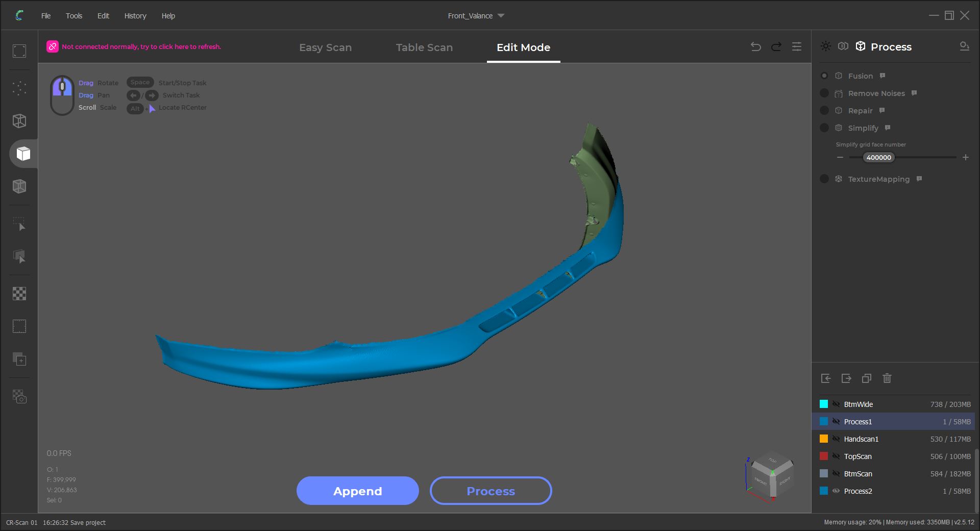Click the duplicate icon above scan list

click(x=867, y=378)
